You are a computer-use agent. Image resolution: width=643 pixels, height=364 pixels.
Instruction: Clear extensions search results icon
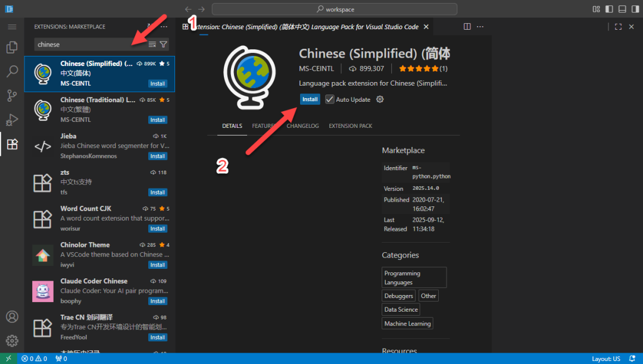[152, 44]
